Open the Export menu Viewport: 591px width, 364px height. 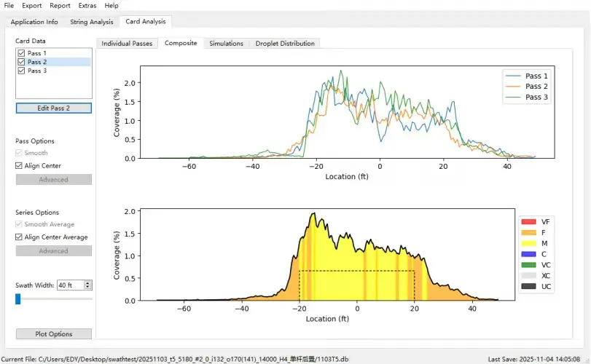(32, 6)
